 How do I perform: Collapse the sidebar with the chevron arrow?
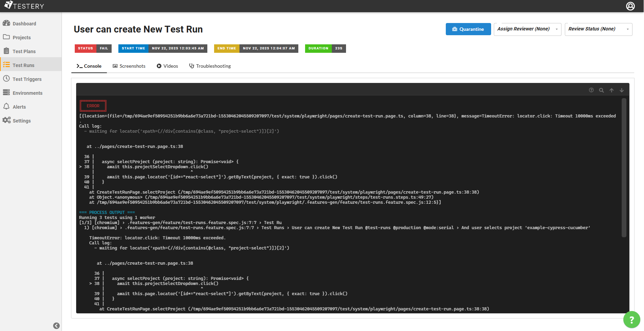pyautogui.click(x=56, y=326)
